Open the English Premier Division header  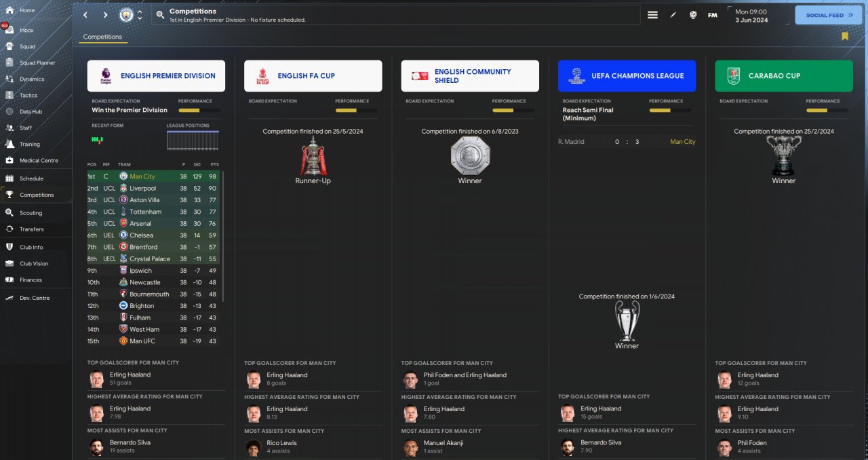point(156,76)
